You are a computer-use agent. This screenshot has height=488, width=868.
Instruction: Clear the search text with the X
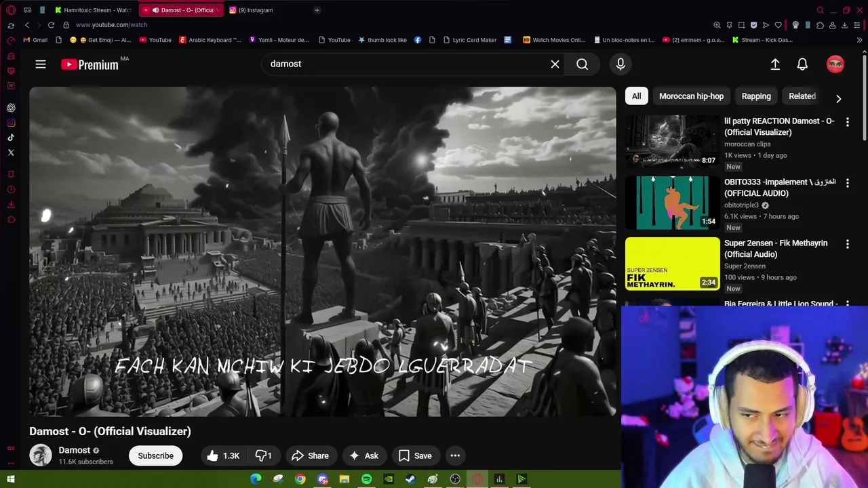(555, 64)
